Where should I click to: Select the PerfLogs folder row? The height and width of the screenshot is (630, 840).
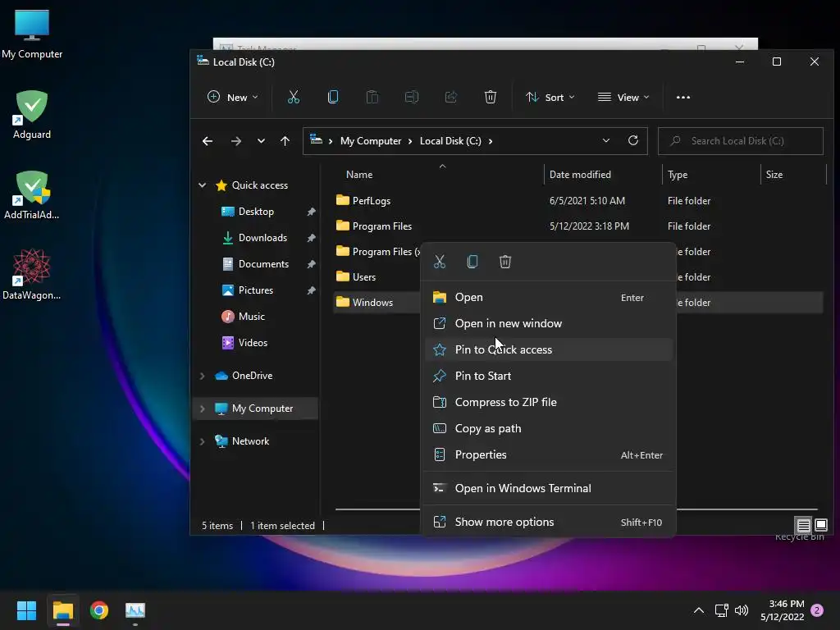click(578, 201)
